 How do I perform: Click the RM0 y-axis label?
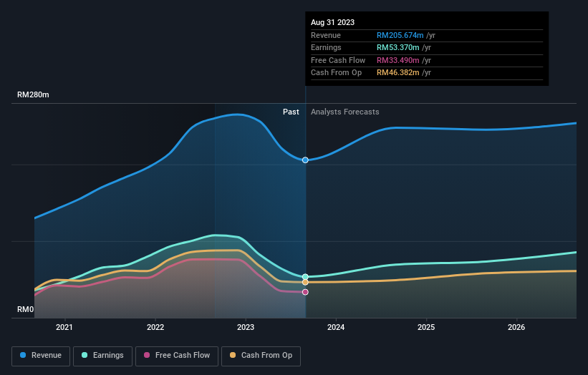26,309
